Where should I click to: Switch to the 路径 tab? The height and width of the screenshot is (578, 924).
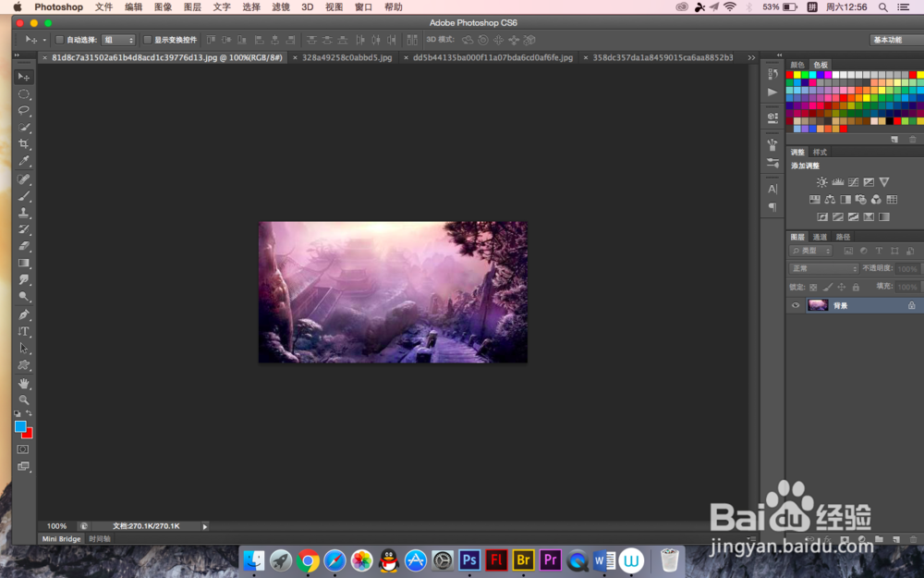[x=844, y=237]
